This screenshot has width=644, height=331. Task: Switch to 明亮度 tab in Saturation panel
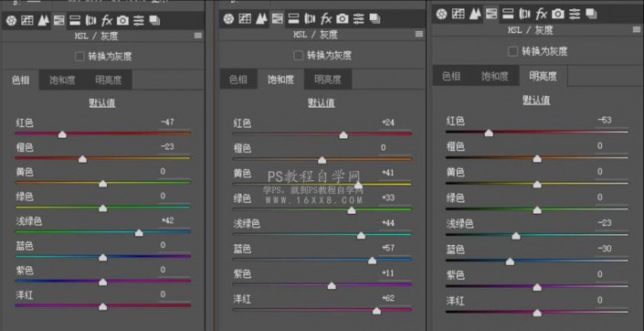pos(328,80)
